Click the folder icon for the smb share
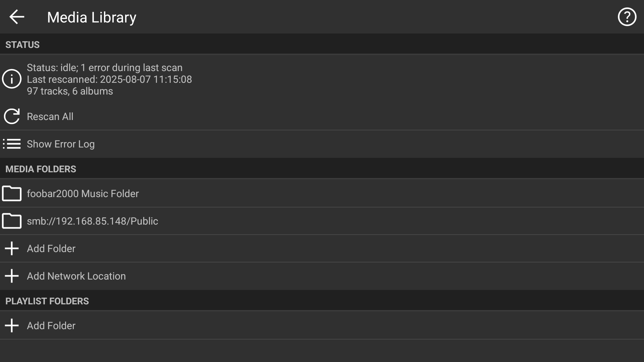 click(x=12, y=221)
